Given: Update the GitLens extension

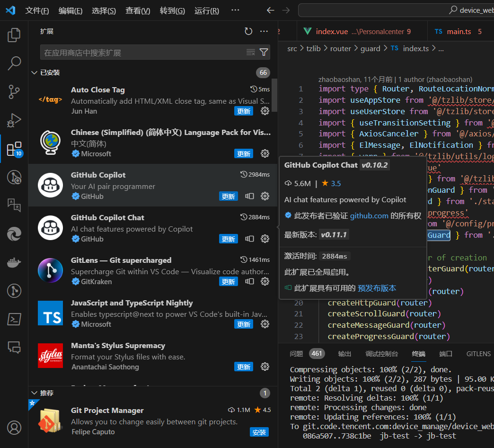Looking at the screenshot, I should [229, 281].
